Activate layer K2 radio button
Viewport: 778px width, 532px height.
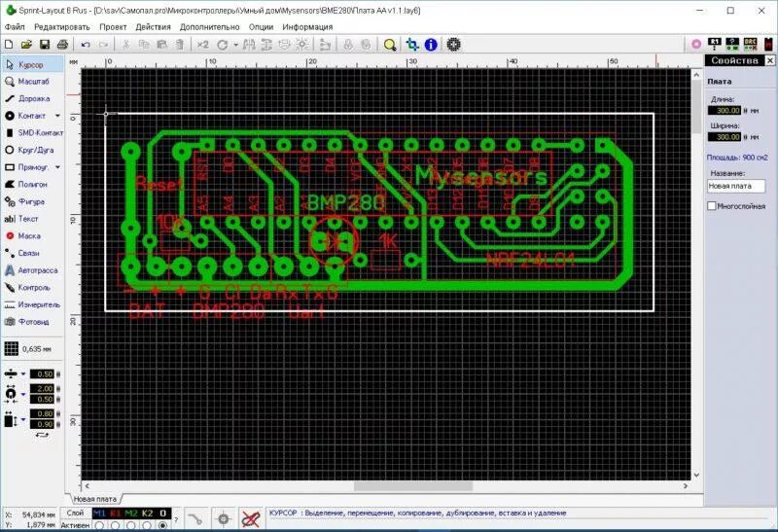tap(147, 525)
